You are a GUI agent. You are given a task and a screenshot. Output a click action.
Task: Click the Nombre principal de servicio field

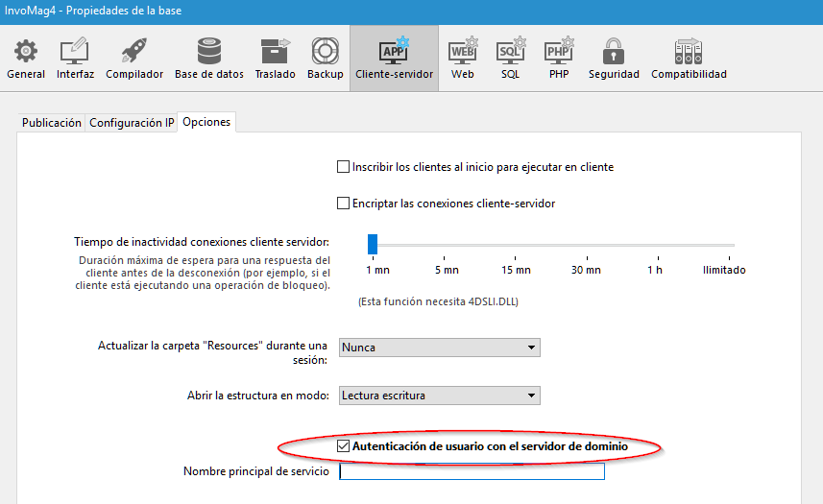472,472
